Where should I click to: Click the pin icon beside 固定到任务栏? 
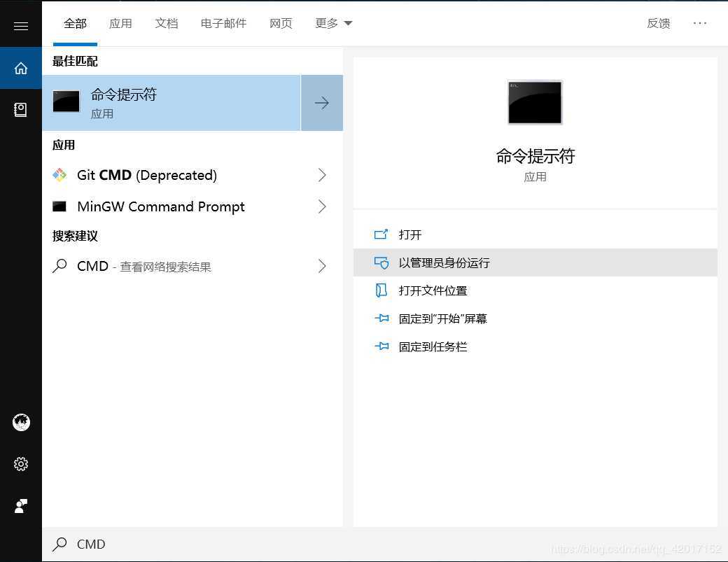(381, 346)
